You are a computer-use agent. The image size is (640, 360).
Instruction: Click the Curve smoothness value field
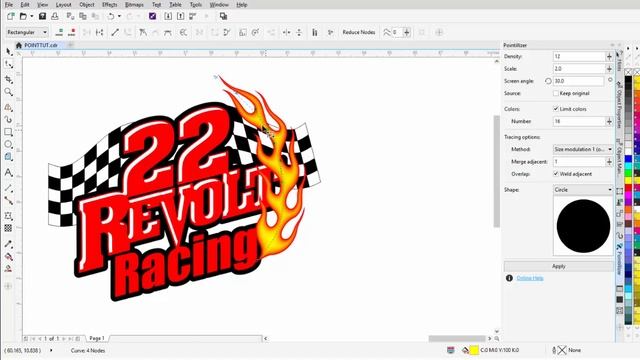click(397, 32)
